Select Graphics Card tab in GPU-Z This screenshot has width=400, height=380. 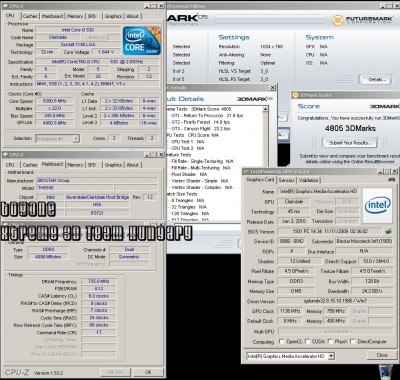tap(260, 180)
